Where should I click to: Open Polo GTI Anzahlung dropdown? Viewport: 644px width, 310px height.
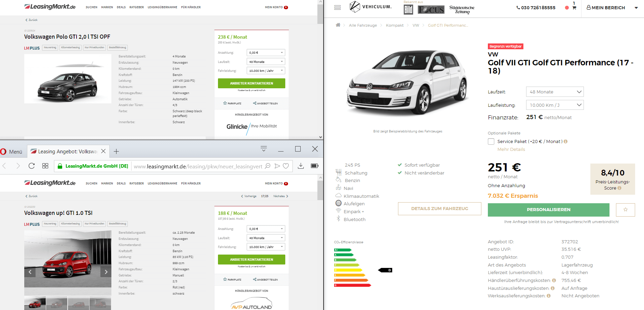click(x=266, y=53)
